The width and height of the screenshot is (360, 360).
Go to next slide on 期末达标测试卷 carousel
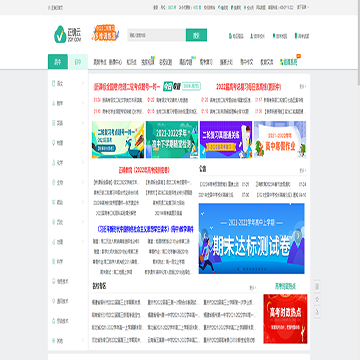(x=299, y=236)
